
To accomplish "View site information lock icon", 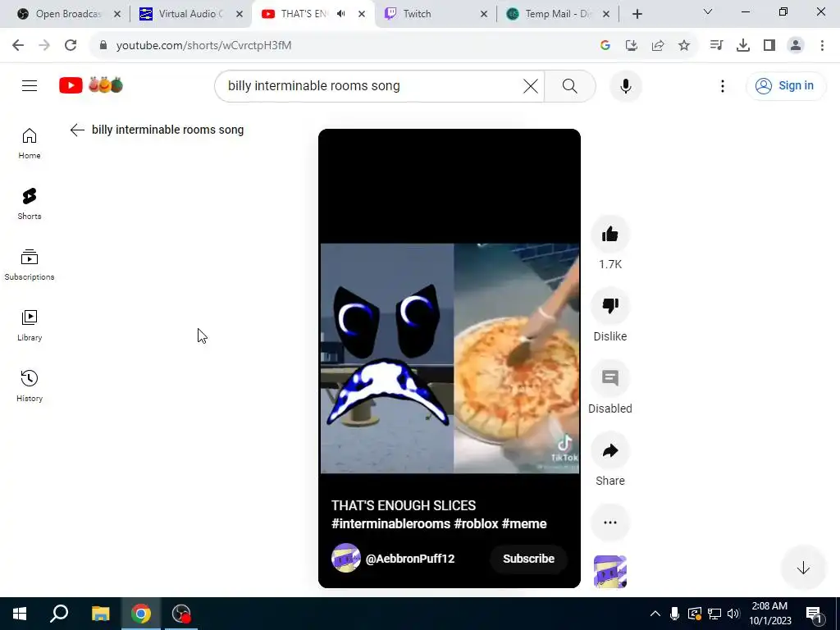I will tap(103, 46).
